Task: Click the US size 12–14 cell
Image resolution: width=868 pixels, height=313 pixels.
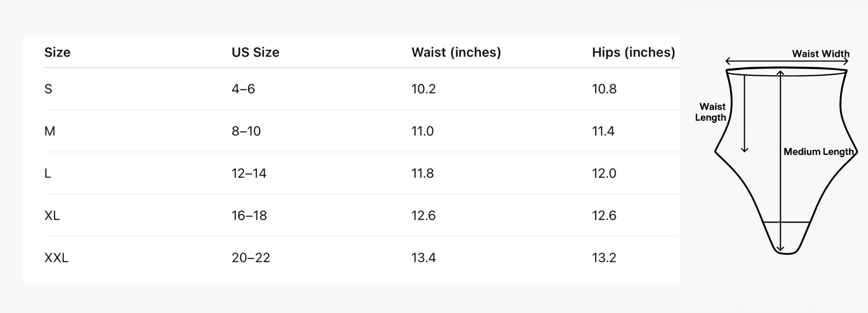Action: (x=249, y=173)
